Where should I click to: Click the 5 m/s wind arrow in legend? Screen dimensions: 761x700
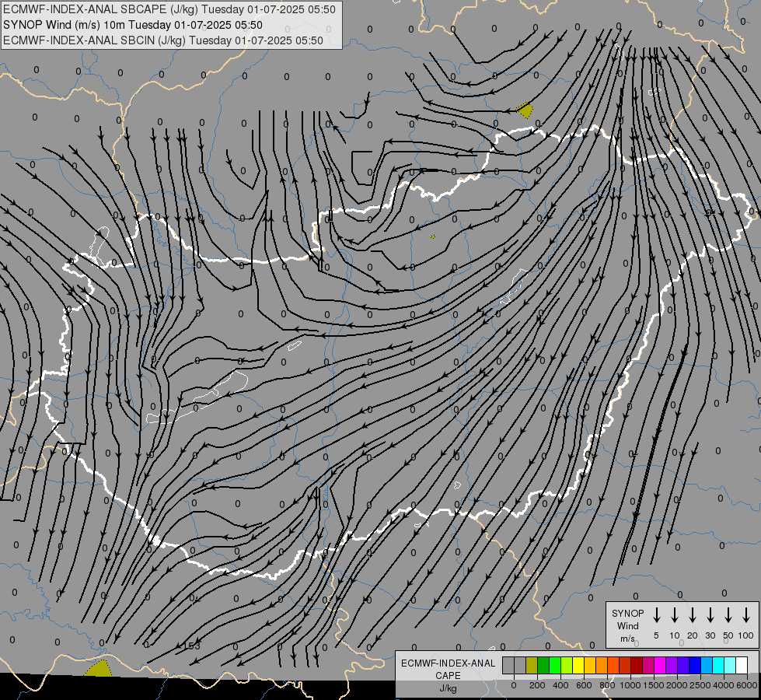pos(657,615)
